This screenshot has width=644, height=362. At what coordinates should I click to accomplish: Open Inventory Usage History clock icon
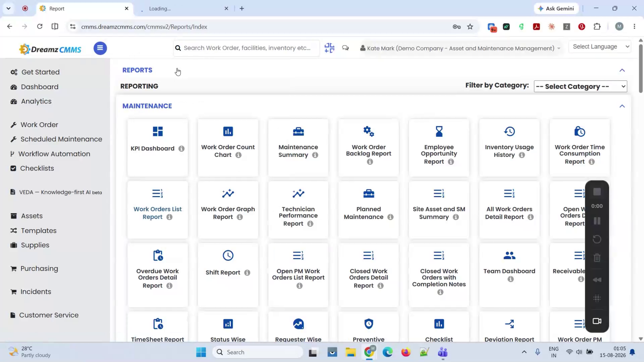(x=509, y=131)
